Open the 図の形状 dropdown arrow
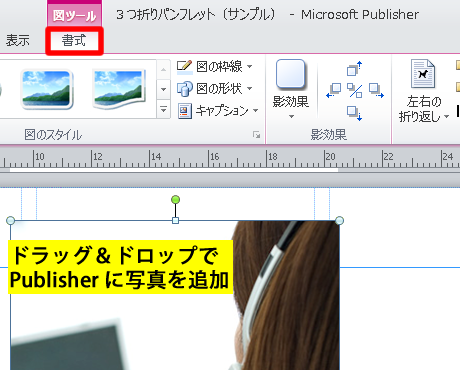This screenshot has width=460, height=370. point(250,89)
